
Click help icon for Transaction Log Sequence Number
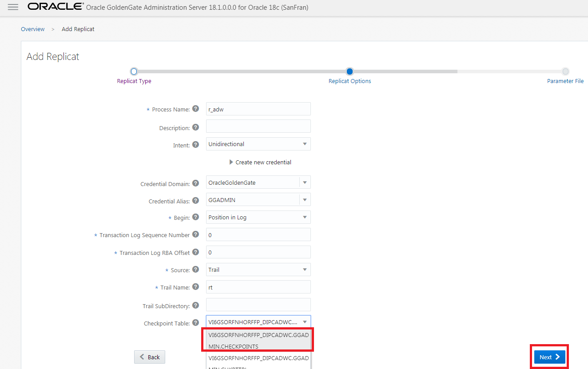[196, 234]
